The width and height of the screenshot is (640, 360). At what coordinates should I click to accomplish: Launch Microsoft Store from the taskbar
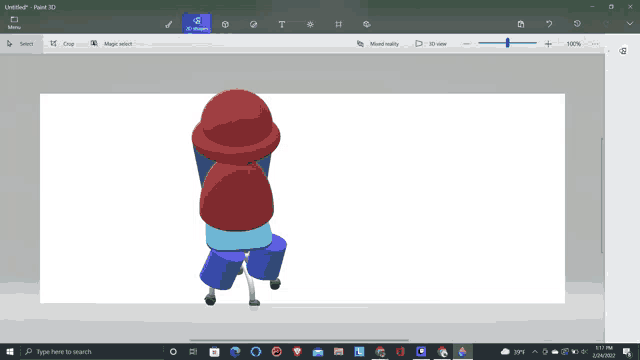point(214,351)
